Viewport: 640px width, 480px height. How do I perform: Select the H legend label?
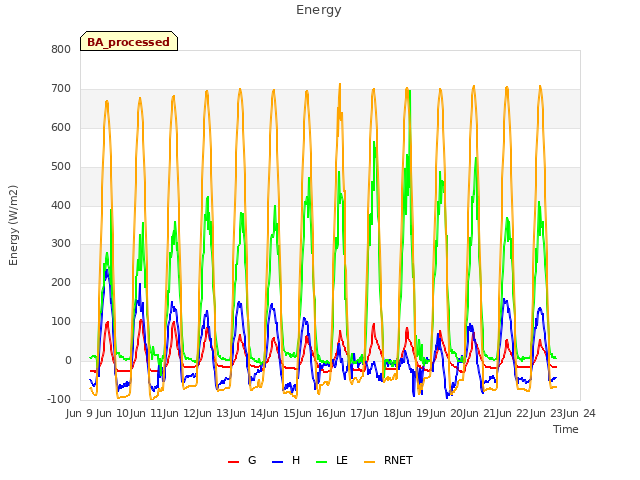point(296,460)
